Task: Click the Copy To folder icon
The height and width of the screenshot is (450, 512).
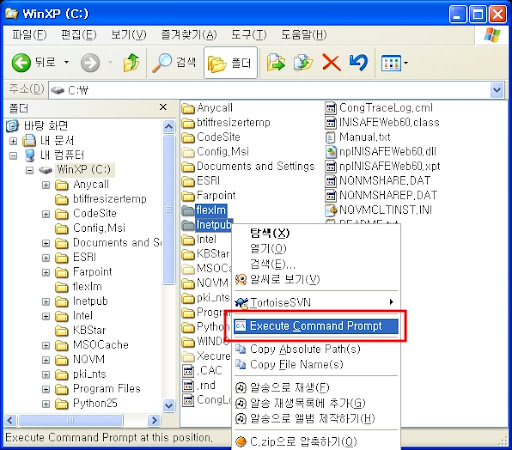Action: (x=303, y=62)
